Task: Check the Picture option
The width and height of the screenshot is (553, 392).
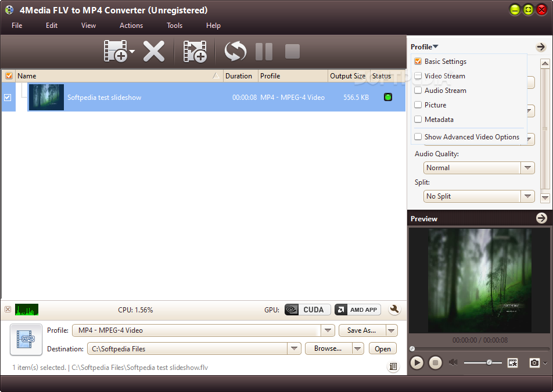Action: click(418, 105)
